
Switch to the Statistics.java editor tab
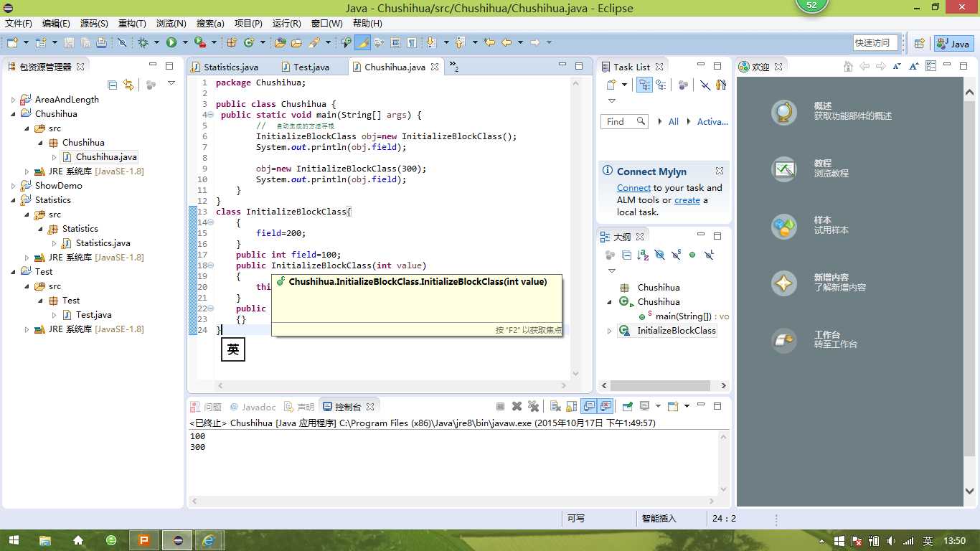(x=230, y=67)
